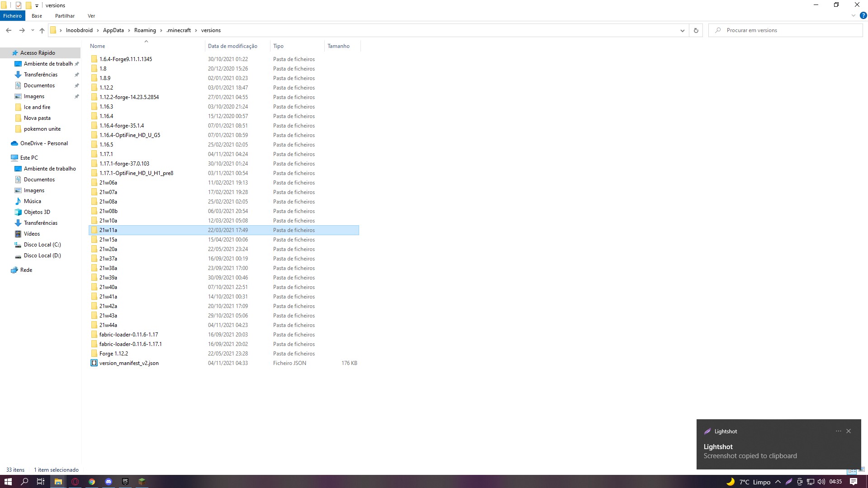Screen dimensions: 868x488
Task: Dismiss the Lightshot notification
Action: [849, 431]
